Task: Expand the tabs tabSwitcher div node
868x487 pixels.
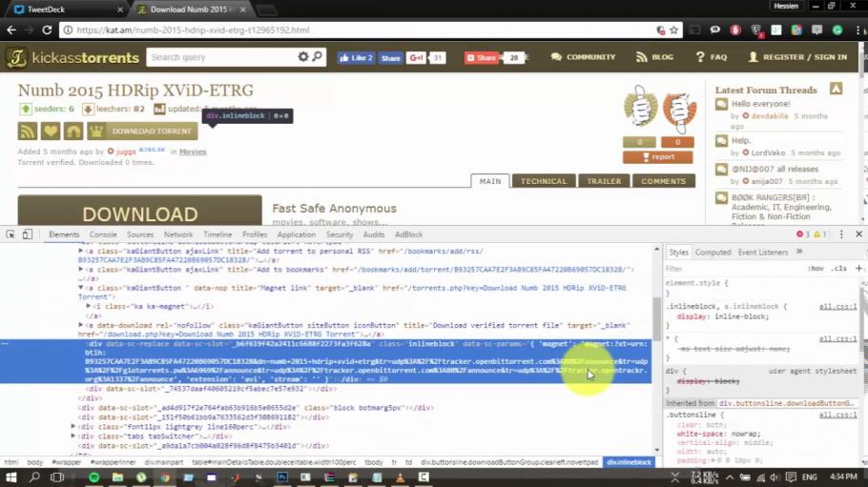Action: click(x=73, y=436)
